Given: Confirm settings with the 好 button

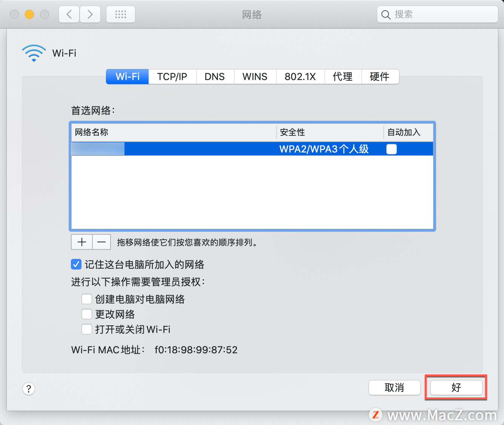Looking at the screenshot, I should (455, 388).
